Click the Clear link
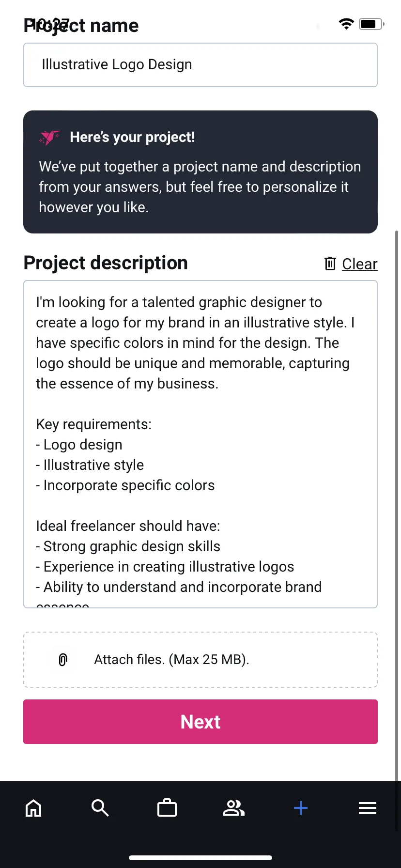 click(x=360, y=264)
